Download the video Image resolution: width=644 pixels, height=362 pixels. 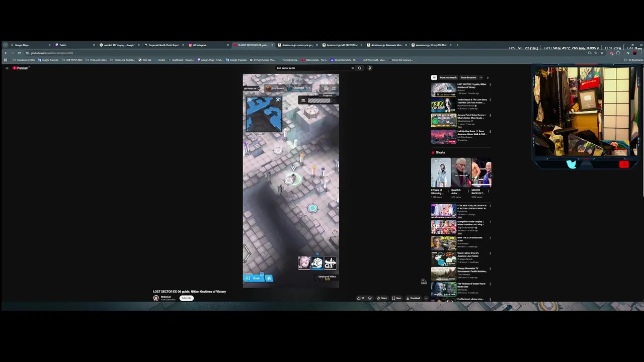pos(413,298)
